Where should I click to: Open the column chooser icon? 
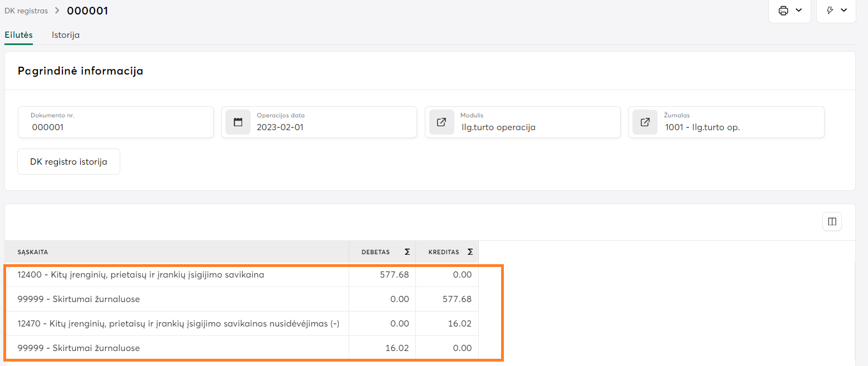(832, 221)
